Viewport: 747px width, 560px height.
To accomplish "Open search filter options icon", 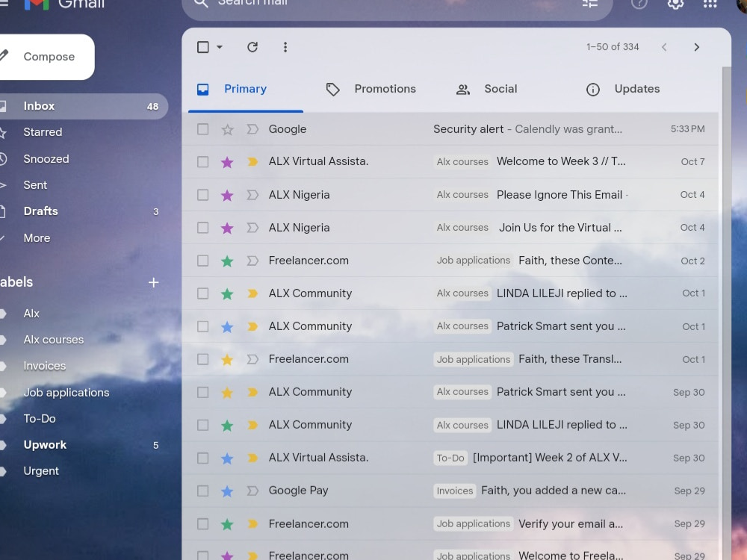I will [590, 3].
